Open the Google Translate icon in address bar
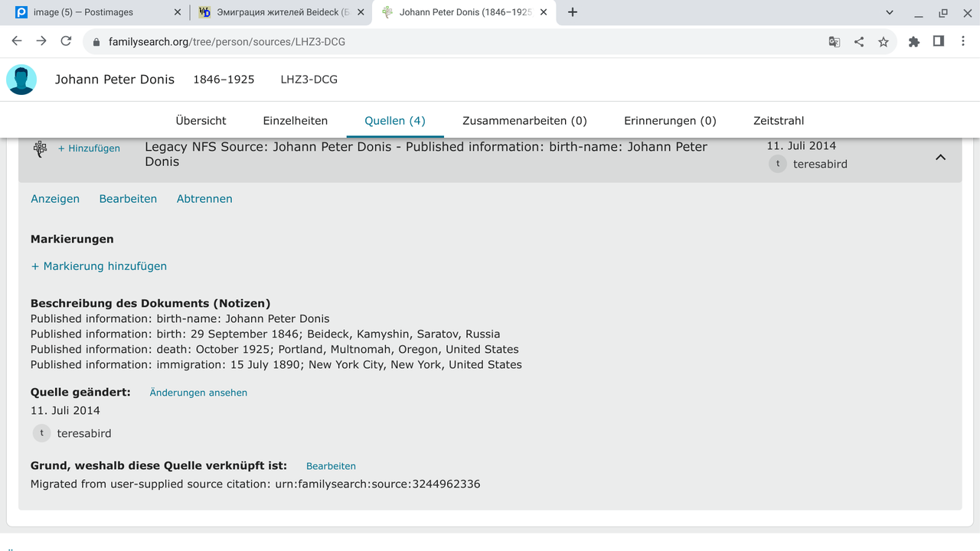Screen dimensions: 980x551 [x=835, y=42]
